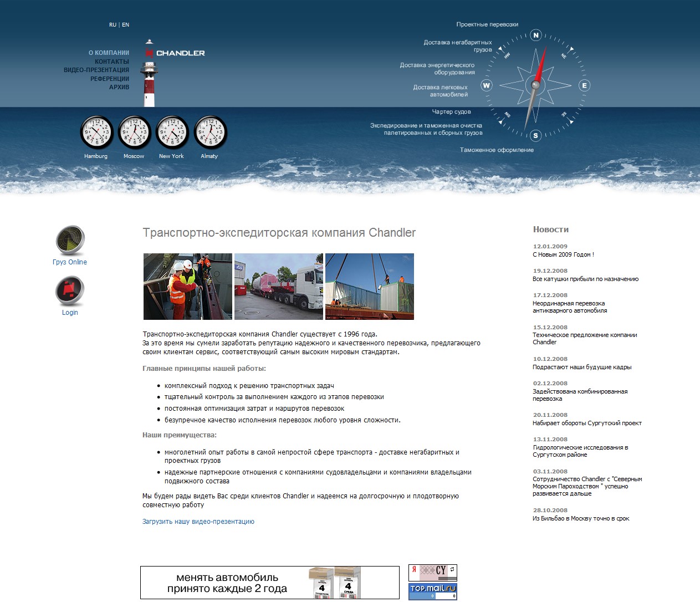Open news Набирает обороты Сургутский проект
This screenshot has width=700, height=602.
coord(587,423)
